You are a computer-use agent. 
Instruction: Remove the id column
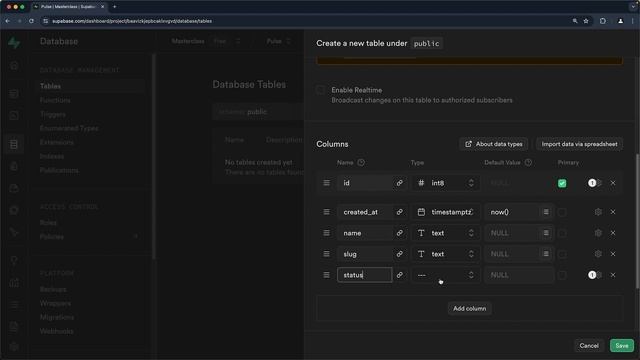[x=613, y=183]
